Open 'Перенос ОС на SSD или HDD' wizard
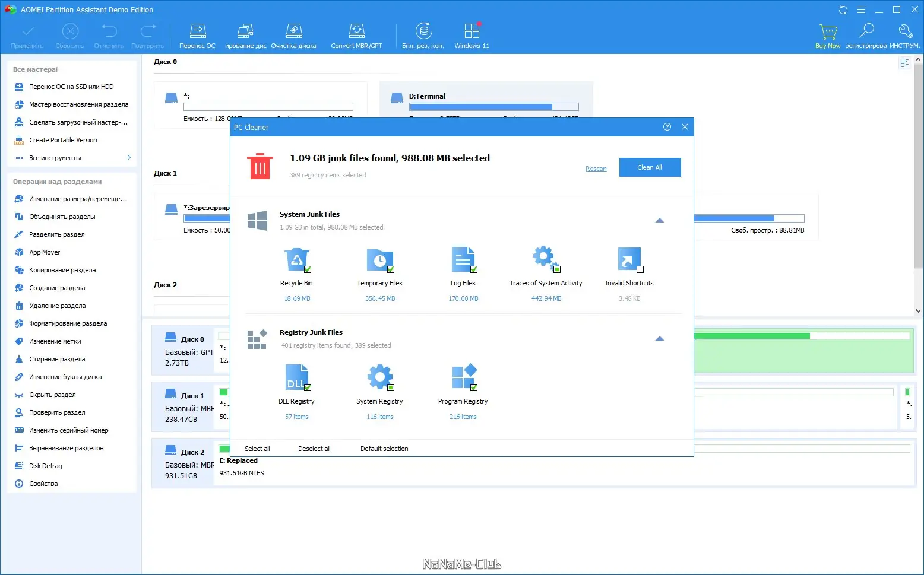Viewport: 924px width, 575px height. point(71,87)
